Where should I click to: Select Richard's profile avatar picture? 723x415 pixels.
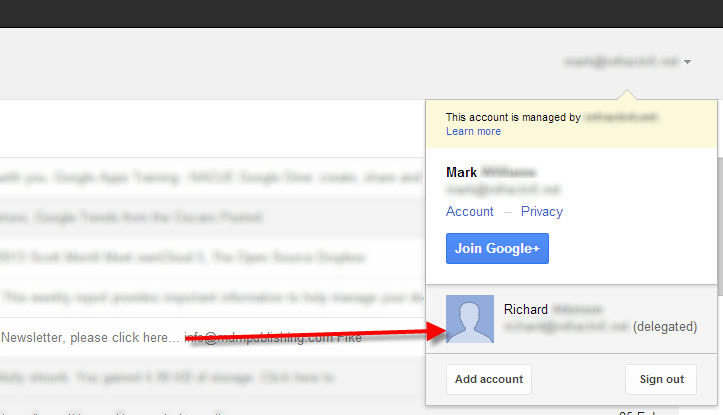(x=470, y=319)
